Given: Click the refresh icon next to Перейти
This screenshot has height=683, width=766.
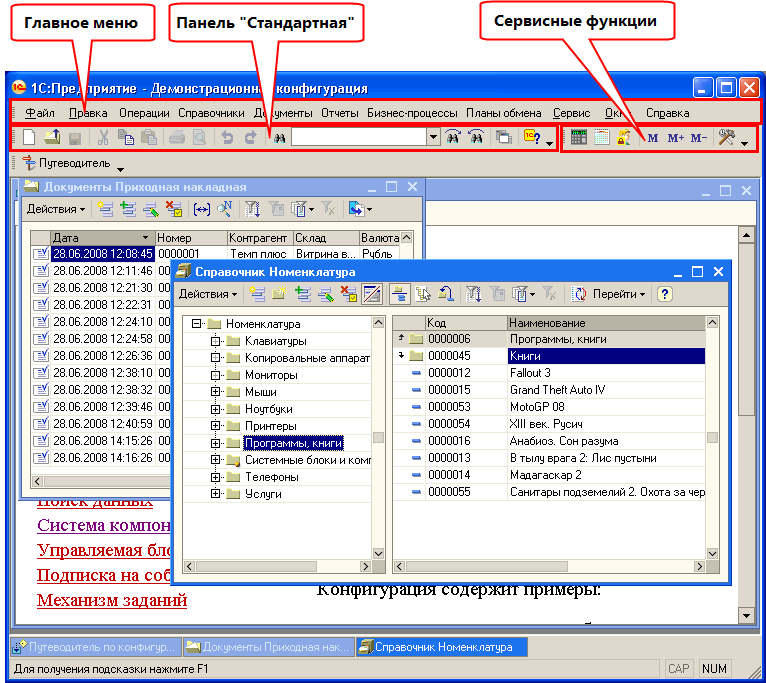Looking at the screenshot, I should tap(578, 294).
